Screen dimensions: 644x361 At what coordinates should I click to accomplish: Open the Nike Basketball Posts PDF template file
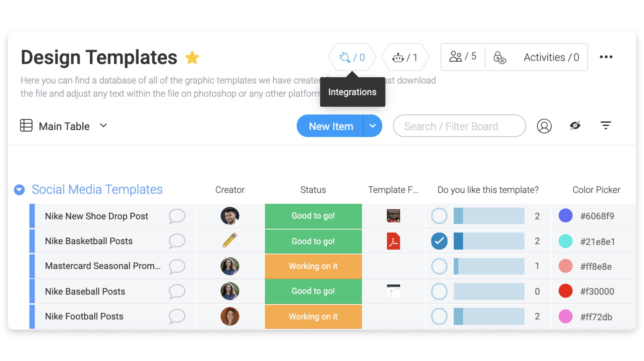click(394, 241)
